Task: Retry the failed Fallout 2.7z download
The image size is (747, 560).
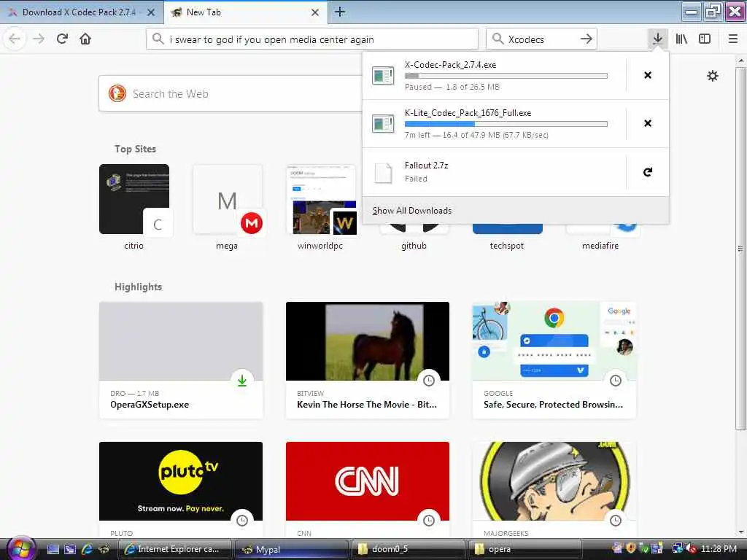Action: [x=648, y=172]
